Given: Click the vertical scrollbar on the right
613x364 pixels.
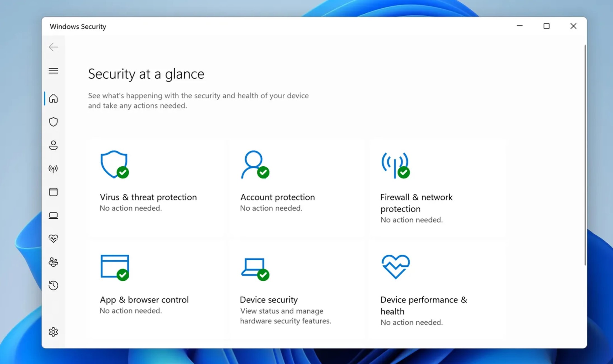Looking at the screenshot, I should tap(585, 155).
